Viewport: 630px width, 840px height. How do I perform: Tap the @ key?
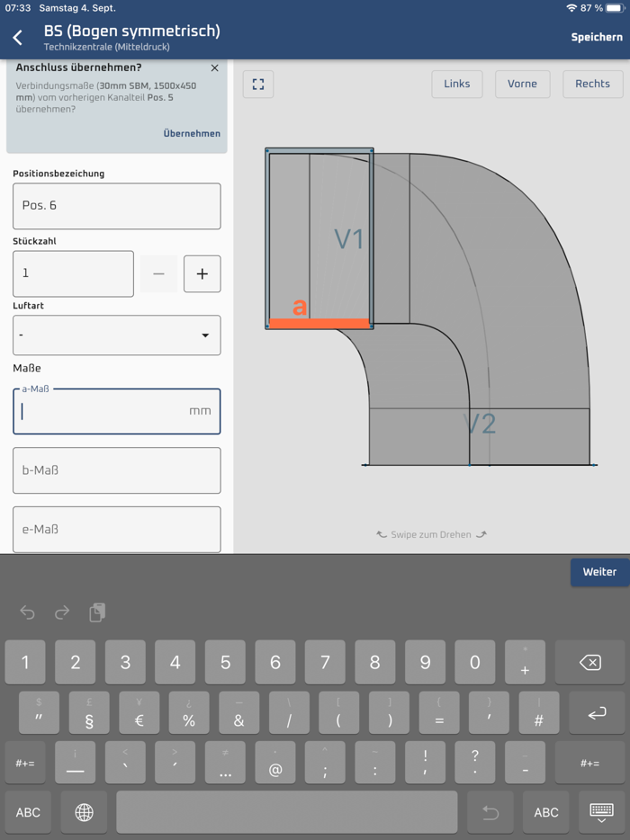point(275,763)
